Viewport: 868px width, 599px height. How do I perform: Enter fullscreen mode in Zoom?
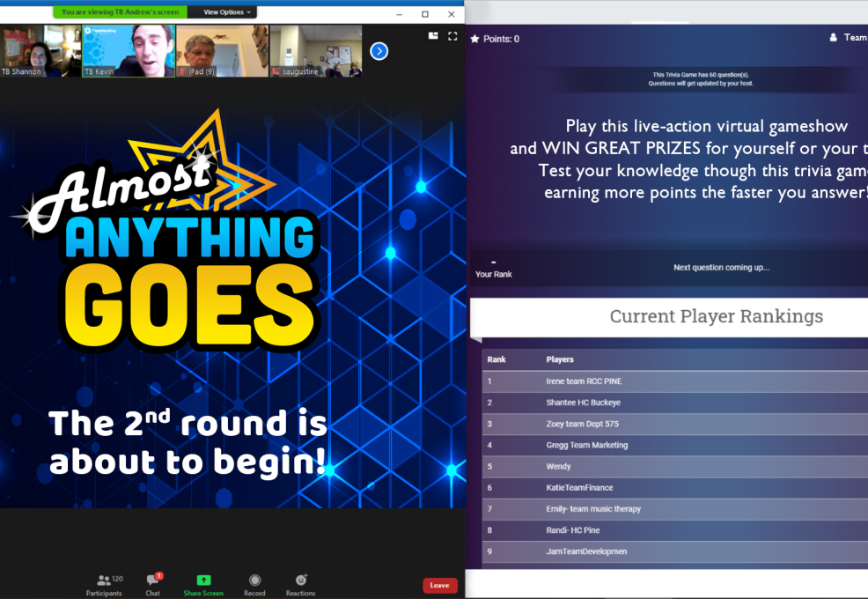click(452, 36)
